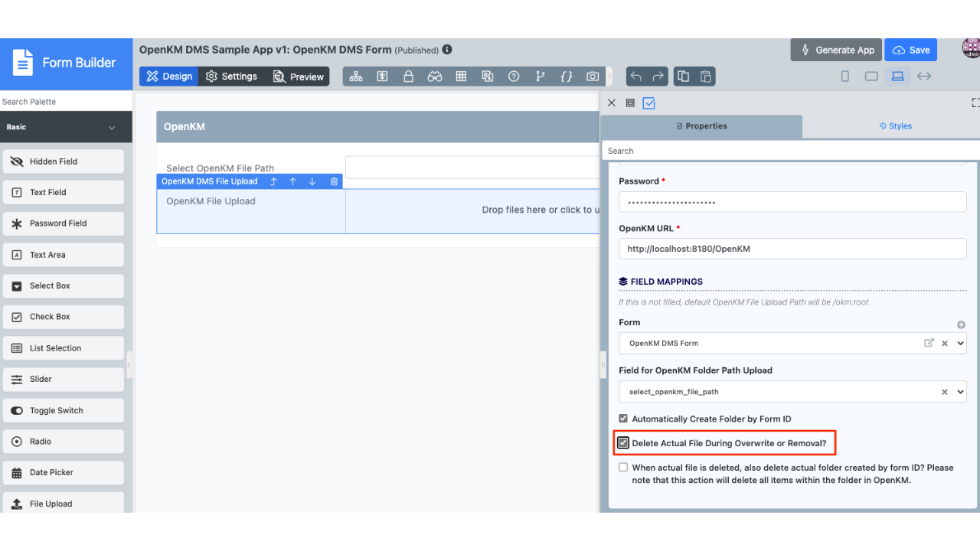Viewport: 980px width, 551px height.
Task: Click the paste clipboard icon in toolbar
Action: tap(706, 77)
